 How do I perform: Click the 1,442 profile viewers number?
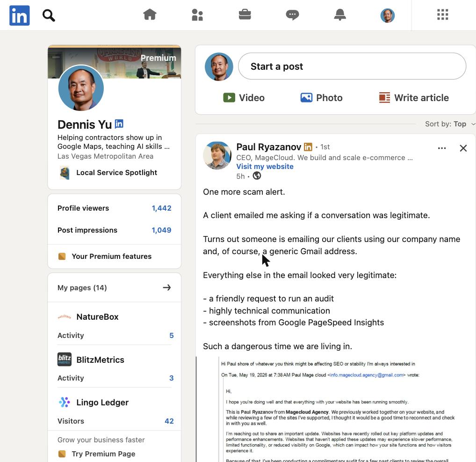tap(161, 208)
